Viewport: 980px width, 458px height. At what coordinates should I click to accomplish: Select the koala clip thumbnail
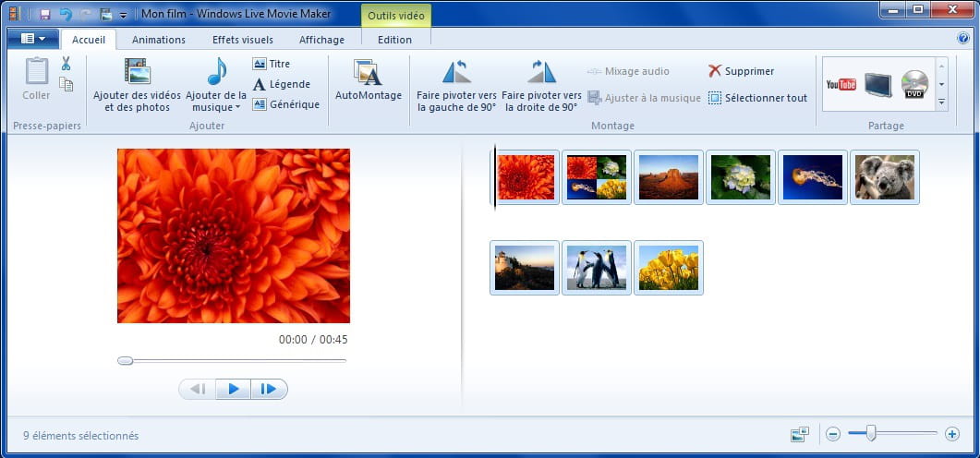[884, 176]
